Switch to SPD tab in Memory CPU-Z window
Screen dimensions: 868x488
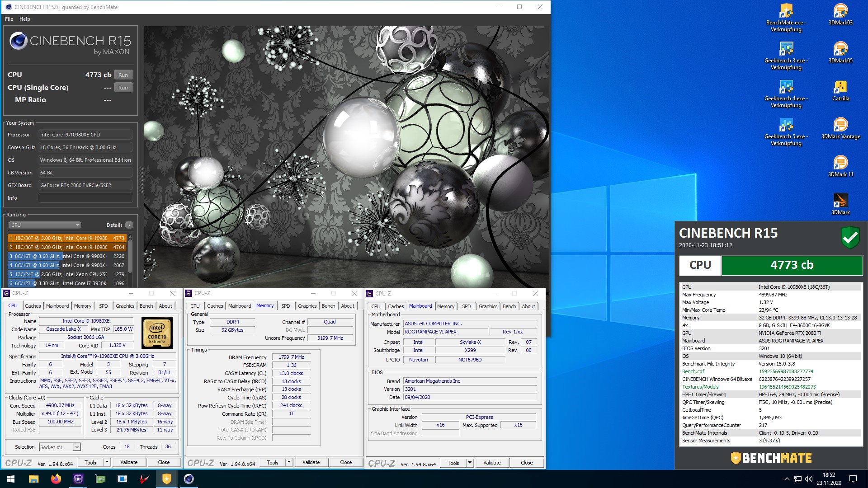pos(286,306)
